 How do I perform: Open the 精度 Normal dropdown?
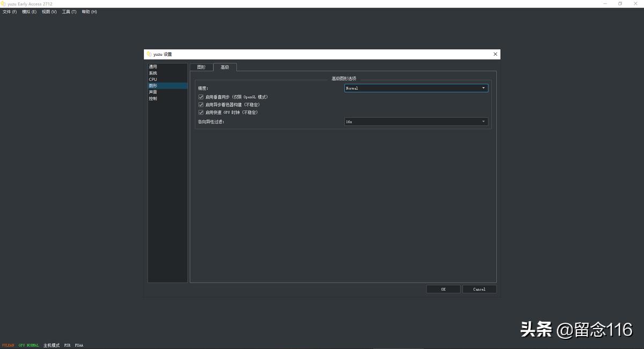pyautogui.click(x=416, y=88)
